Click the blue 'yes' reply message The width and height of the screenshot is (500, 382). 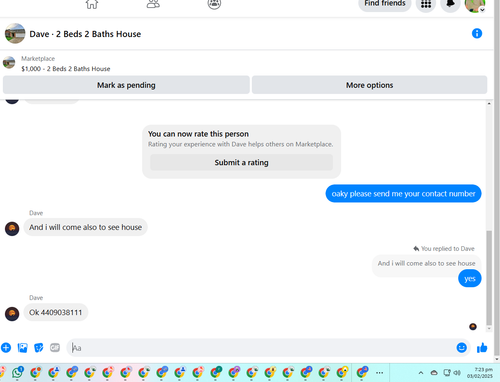click(470, 279)
